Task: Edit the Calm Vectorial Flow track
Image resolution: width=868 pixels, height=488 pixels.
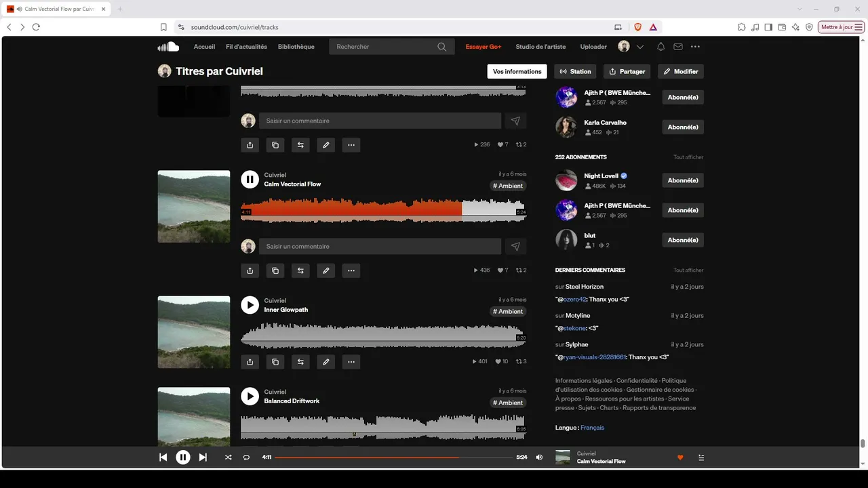Action: point(325,270)
